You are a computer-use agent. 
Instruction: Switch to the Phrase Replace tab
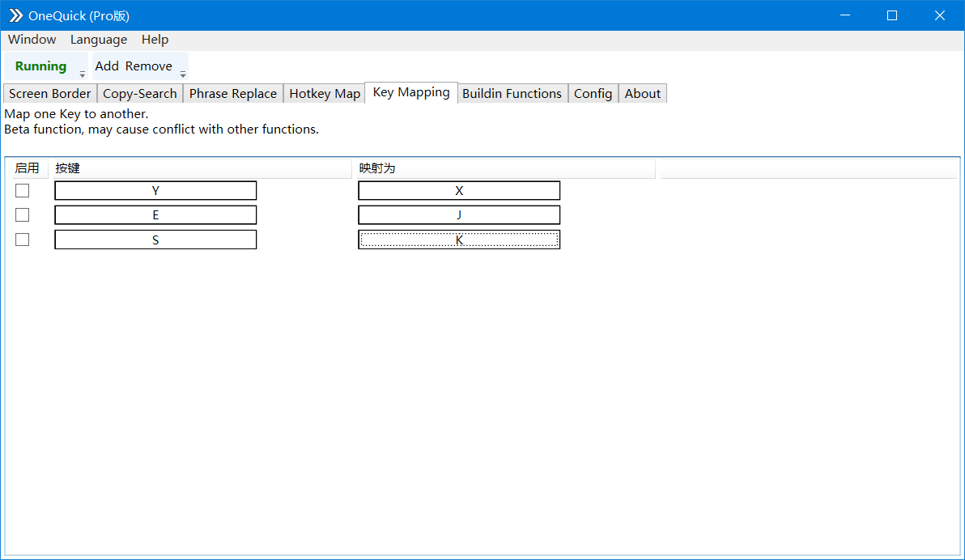(x=232, y=94)
